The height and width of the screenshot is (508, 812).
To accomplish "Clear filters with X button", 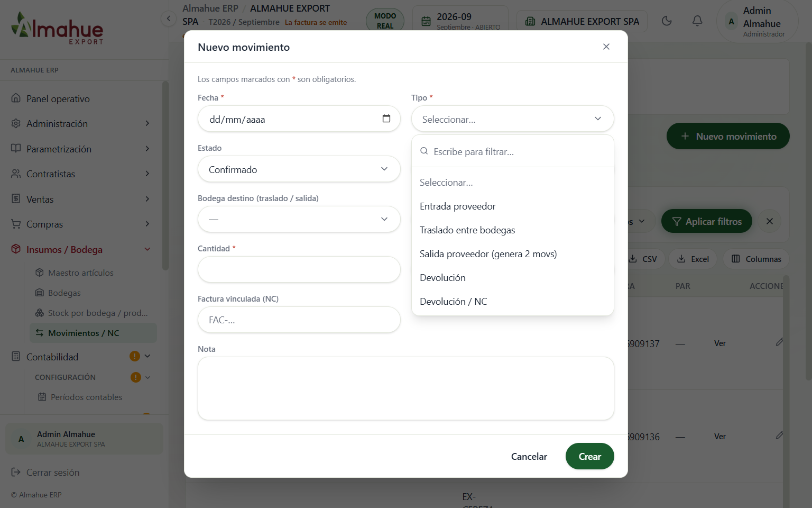I will pyautogui.click(x=770, y=221).
